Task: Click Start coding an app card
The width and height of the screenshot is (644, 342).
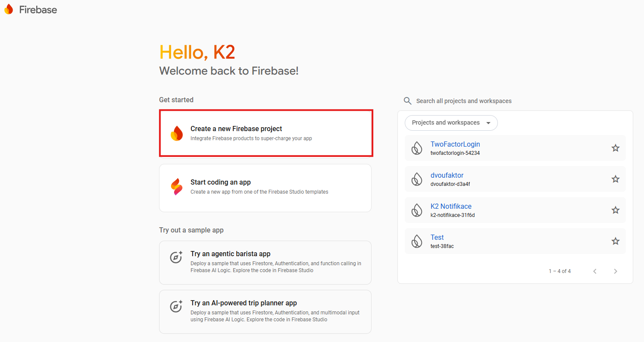Action: [265, 188]
